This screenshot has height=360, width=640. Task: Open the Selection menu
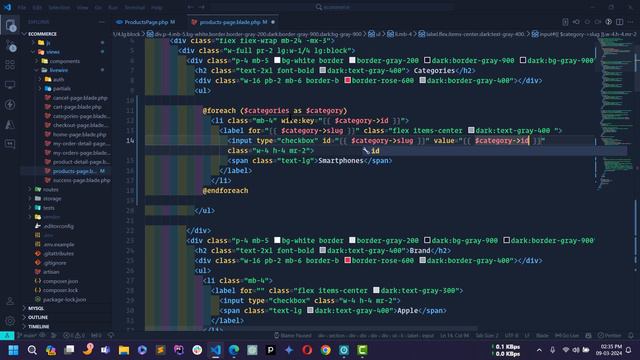(x=59, y=7)
